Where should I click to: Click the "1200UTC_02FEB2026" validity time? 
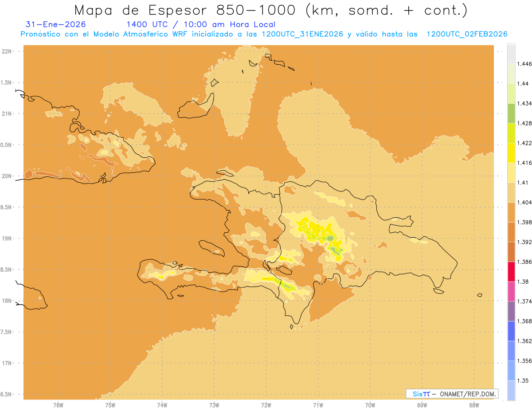point(467,34)
